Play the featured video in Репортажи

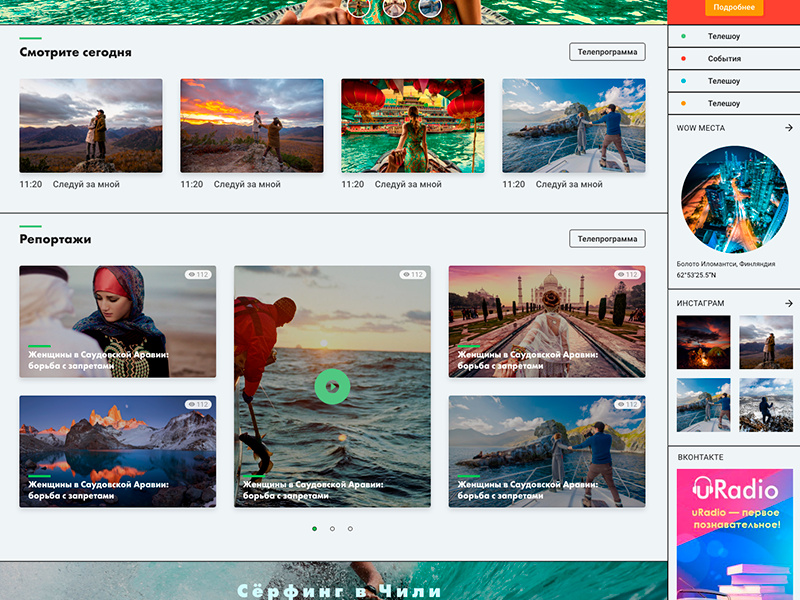(x=332, y=386)
